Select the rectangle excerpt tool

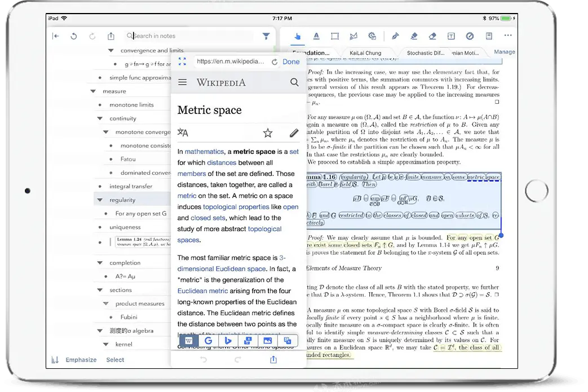335,36
